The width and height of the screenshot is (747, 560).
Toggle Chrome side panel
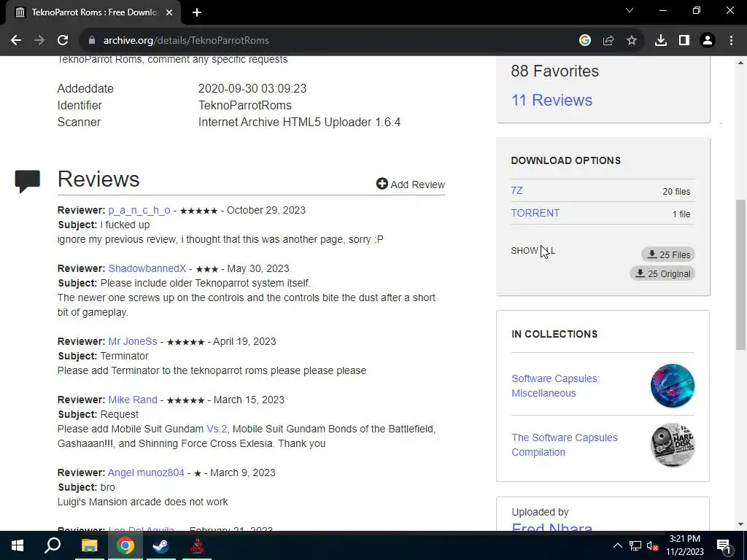tap(684, 41)
